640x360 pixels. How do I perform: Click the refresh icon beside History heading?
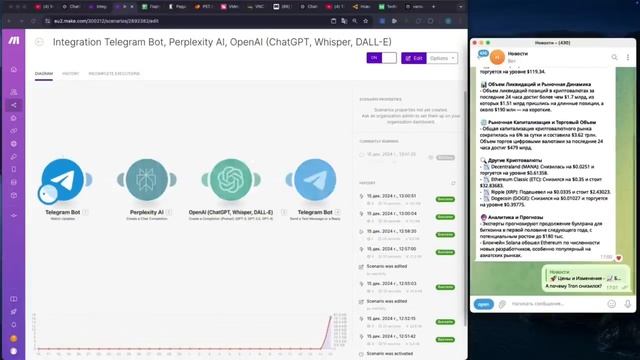[x=453, y=183]
